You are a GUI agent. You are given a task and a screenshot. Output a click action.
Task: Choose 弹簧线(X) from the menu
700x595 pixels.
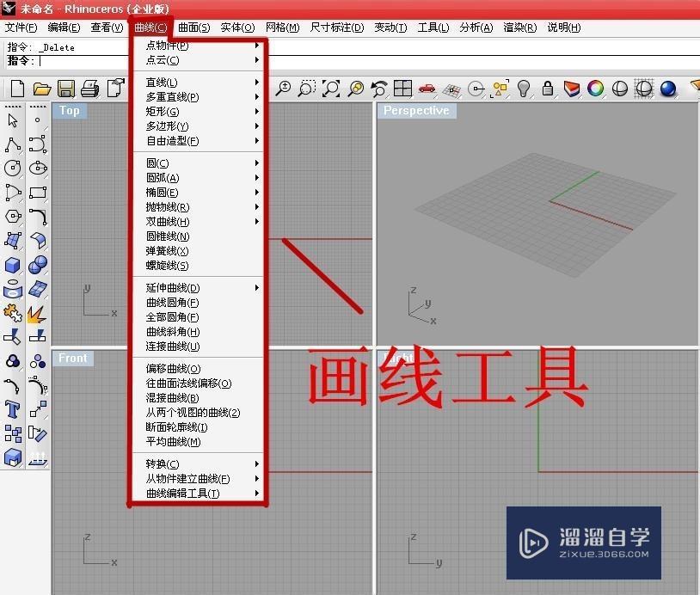pos(198,251)
